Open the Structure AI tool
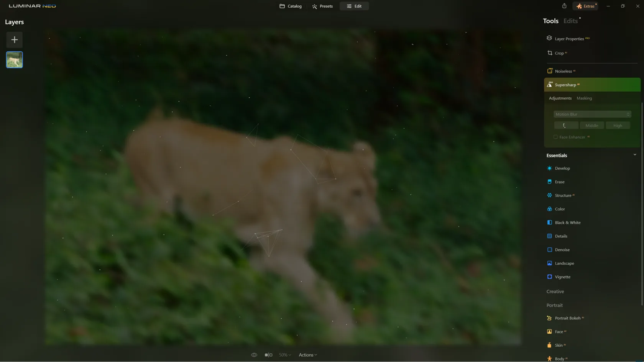The image size is (644, 362). click(563, 195)
